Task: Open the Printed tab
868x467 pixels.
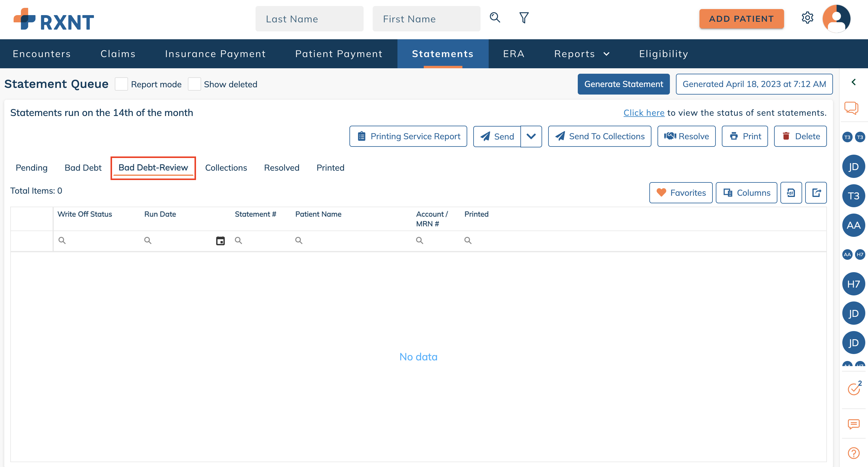Action: coord(330,168)
